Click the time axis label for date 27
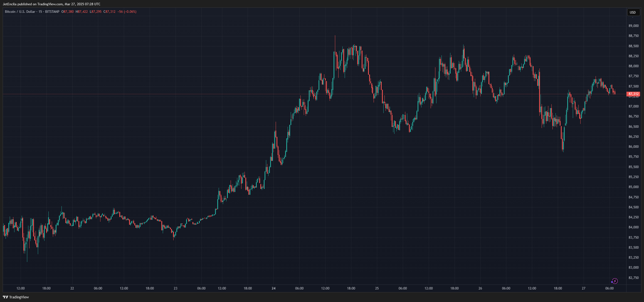 (x=583, y=288)
